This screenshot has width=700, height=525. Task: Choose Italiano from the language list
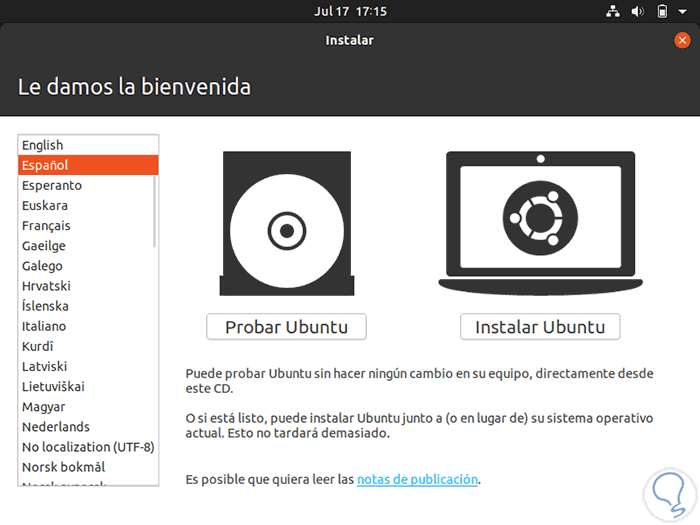pyautogui.click(x=88, y=326)
